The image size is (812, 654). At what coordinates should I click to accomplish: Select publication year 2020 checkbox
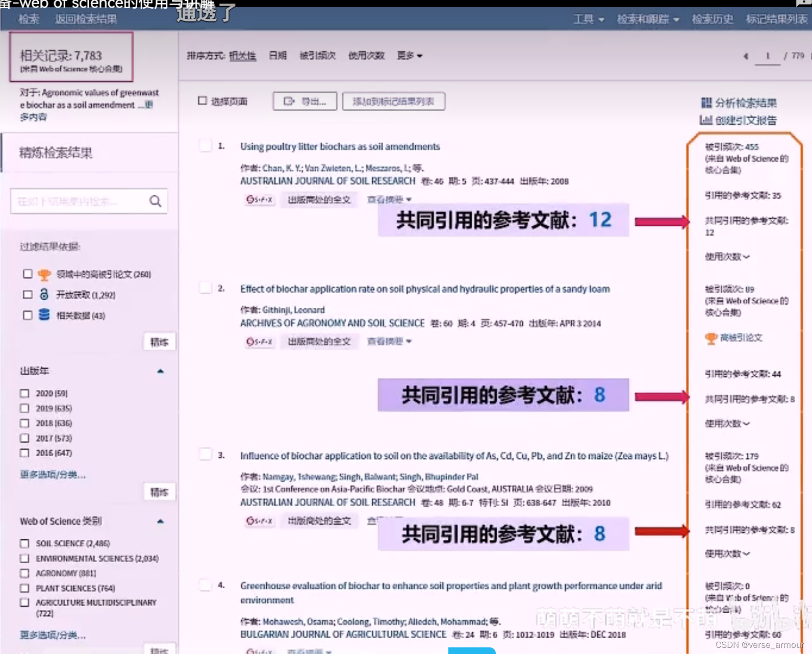pos(24,394)
